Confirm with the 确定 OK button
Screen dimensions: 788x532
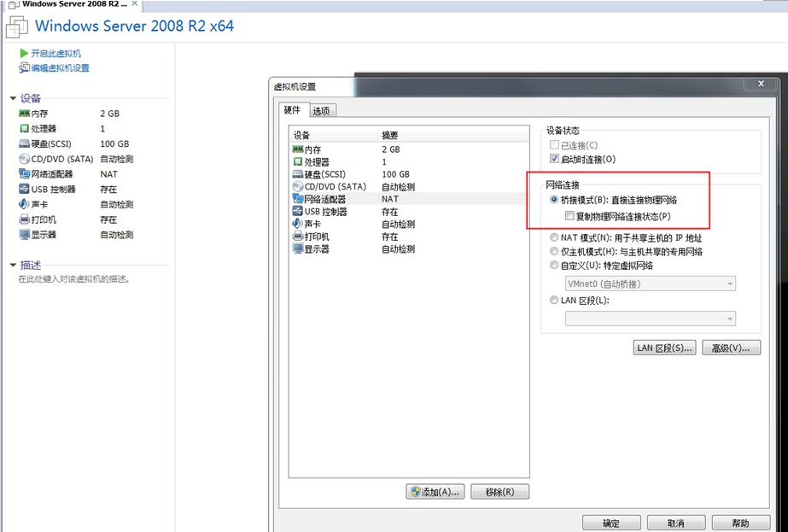pyautogui.click(x=611, y=523)
